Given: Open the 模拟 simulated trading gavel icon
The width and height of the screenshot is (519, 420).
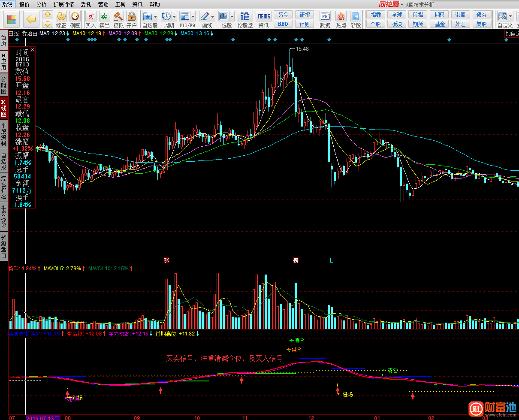Looking at the screenshot, I should pos(118,16).
